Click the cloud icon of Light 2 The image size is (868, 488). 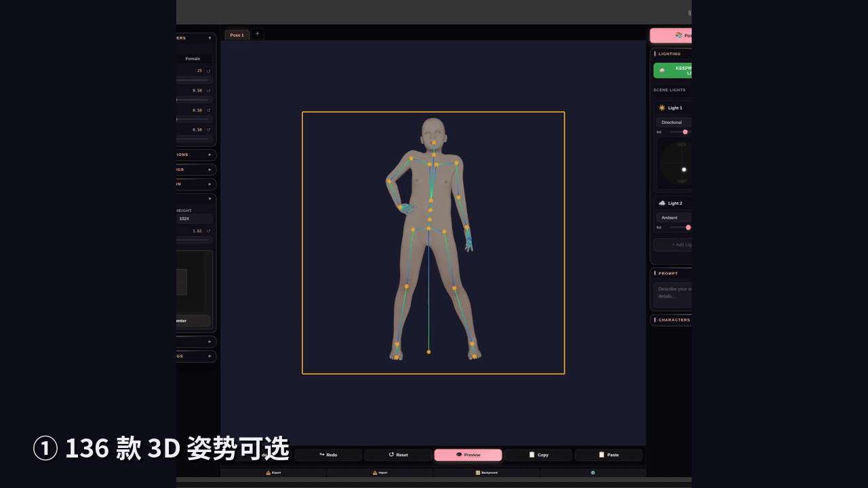pyautogui.click(x=662, y=203)
